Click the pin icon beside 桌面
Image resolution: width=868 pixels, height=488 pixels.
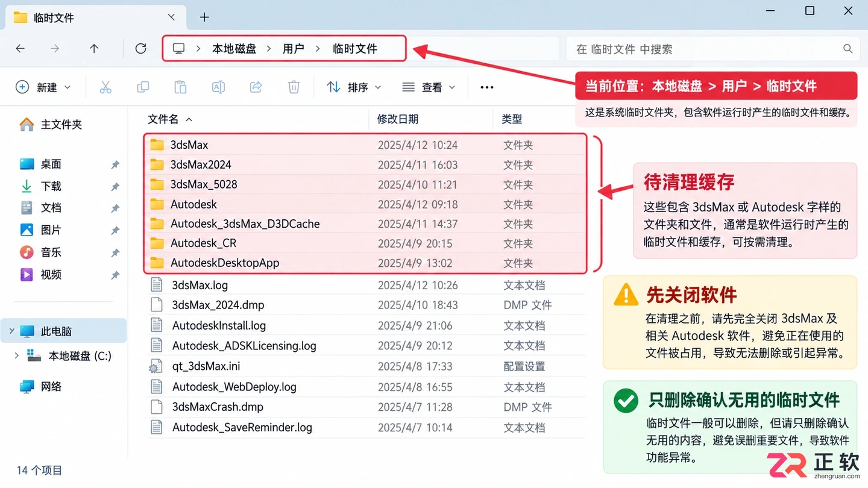tap(115, 164)
